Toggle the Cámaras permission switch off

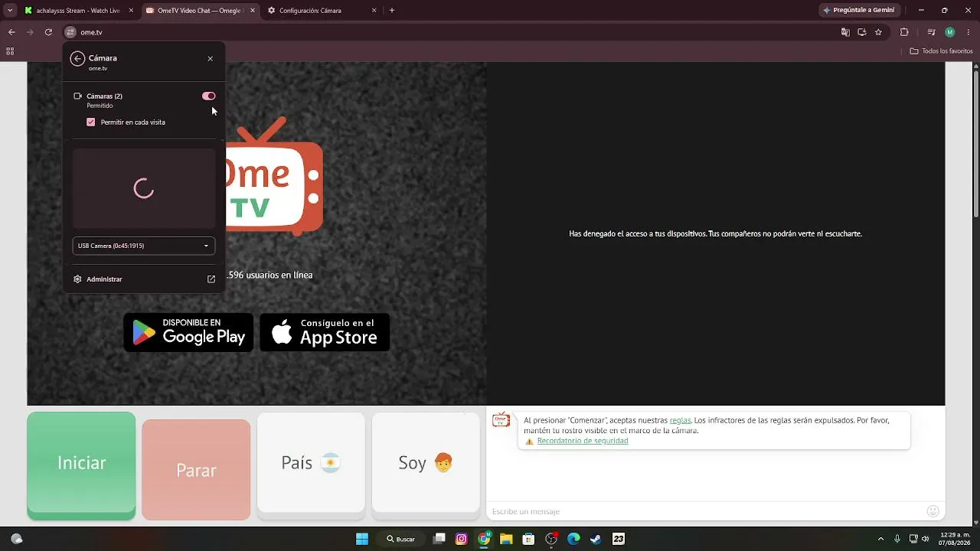[209, 96]
